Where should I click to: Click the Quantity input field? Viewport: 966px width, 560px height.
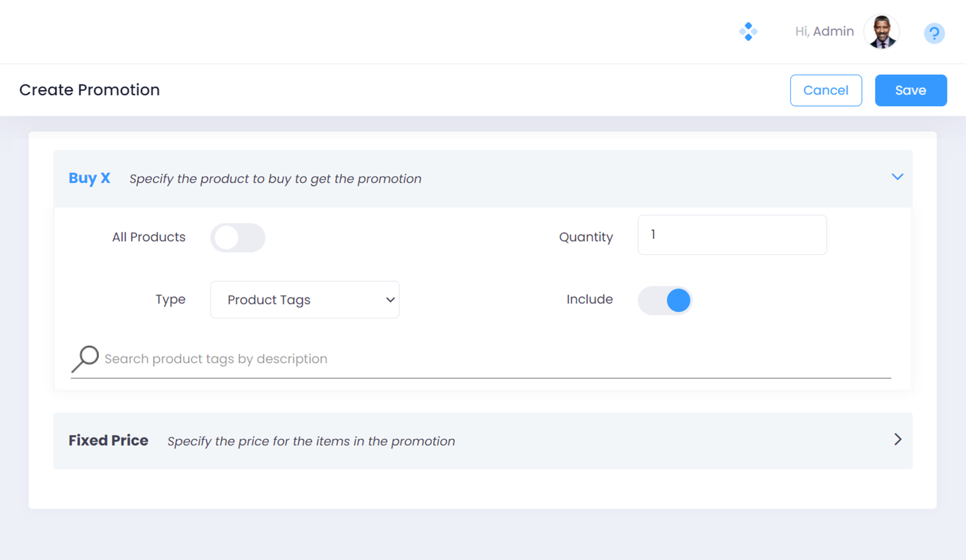click(x=732, y=235)
